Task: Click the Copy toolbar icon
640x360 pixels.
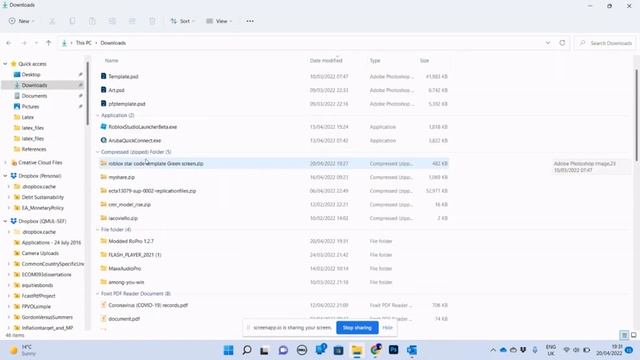Action: (x=72, y=21)
